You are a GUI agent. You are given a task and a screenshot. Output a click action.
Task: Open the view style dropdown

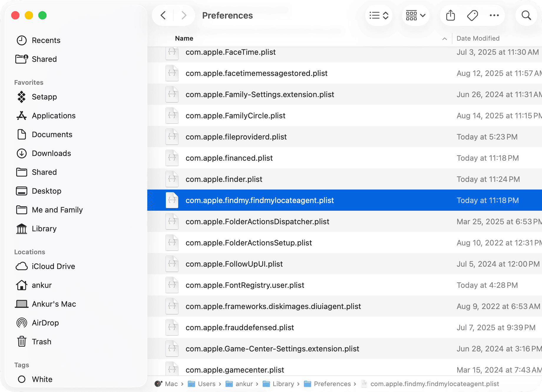coord(379,15)
